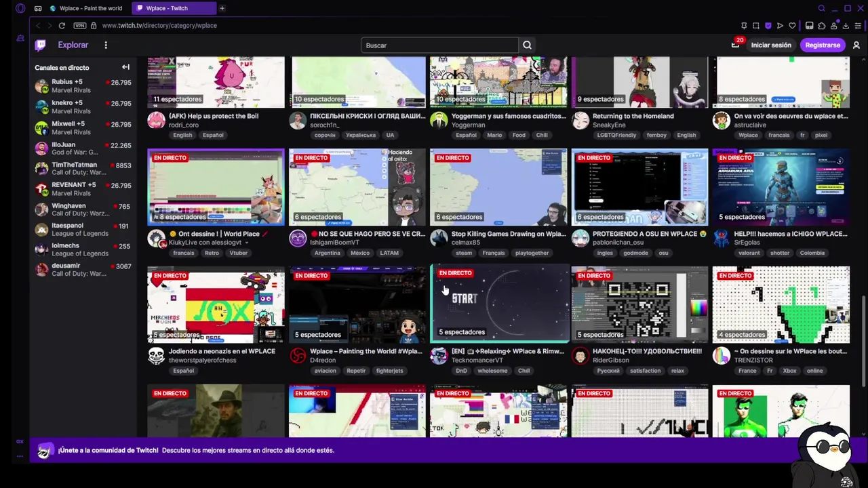Click the Explorar navigation link

[73, 45]
